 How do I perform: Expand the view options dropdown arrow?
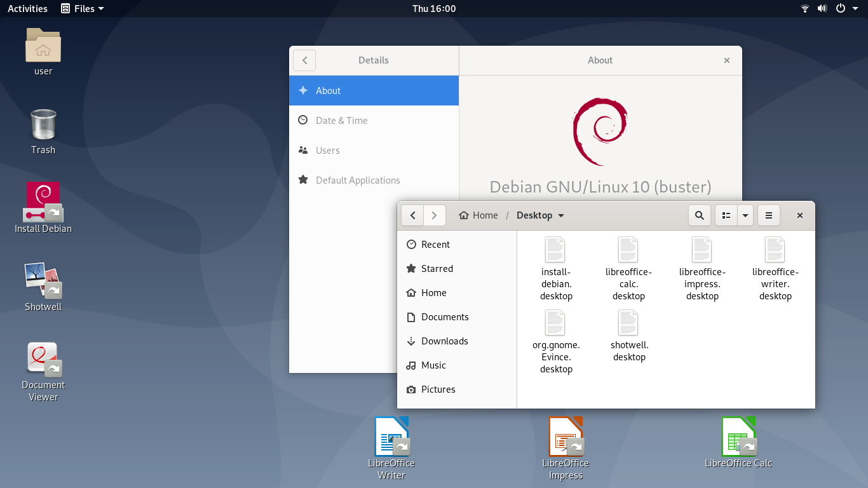click(744, 215)
